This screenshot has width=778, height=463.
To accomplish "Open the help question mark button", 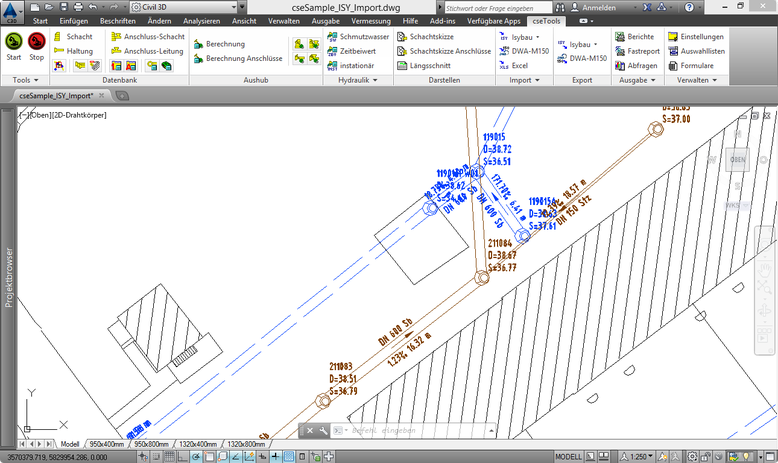I will [689, 7].
